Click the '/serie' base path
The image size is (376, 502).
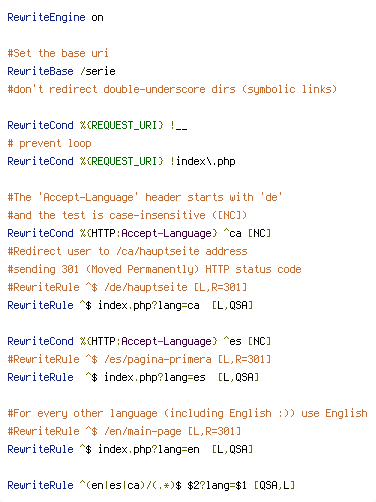(x=98, y=71)
